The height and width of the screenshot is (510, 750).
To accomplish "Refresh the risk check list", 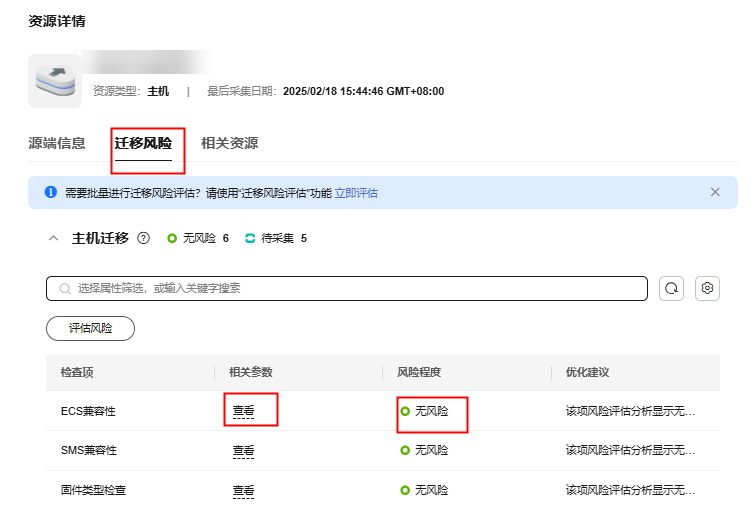I will click(x=671, y=288).
